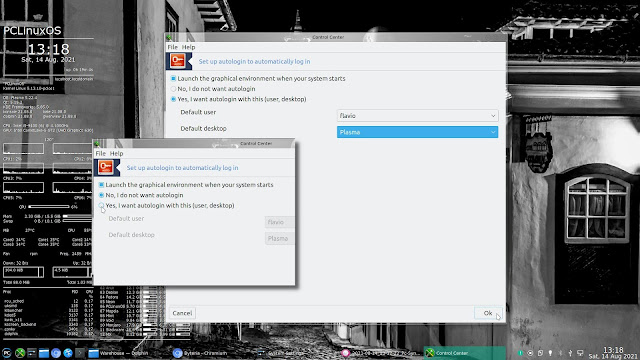The width and height of the screenshot is (640, 360).
Task: Open the blue globe browser quick-launch icon
Action: click(x=68, y=353)
